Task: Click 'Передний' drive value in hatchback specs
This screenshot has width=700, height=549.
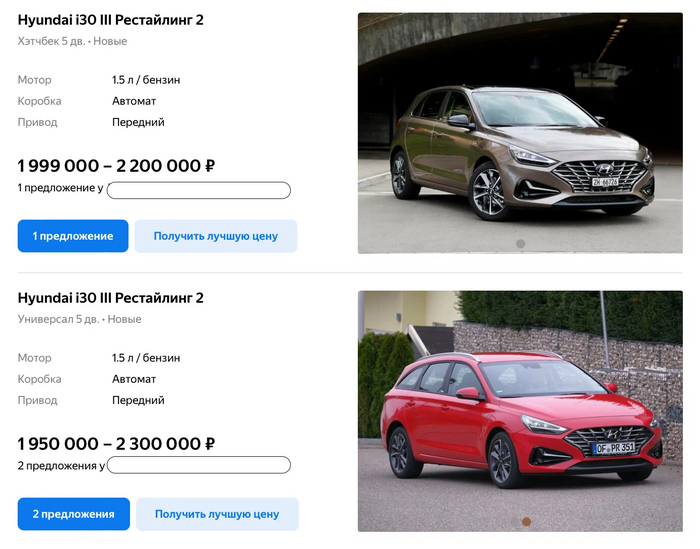Action: pyautogui.click(x=138, y=122)
